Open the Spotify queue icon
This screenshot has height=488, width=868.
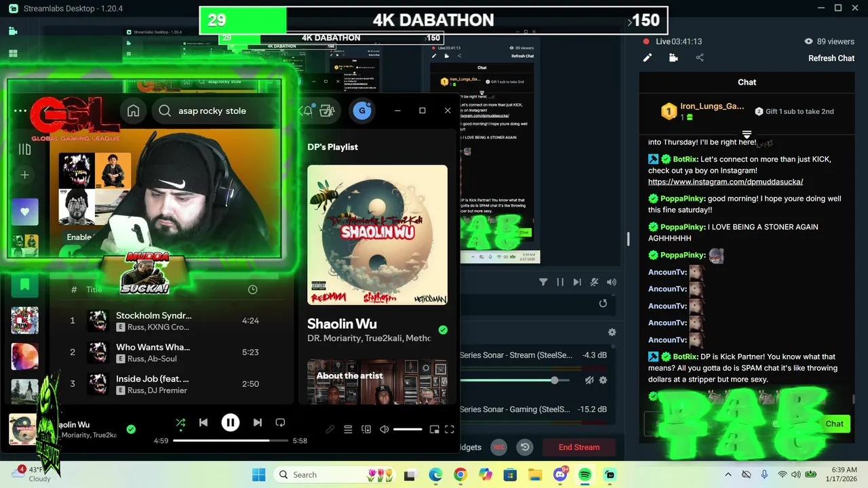[348, 429]
